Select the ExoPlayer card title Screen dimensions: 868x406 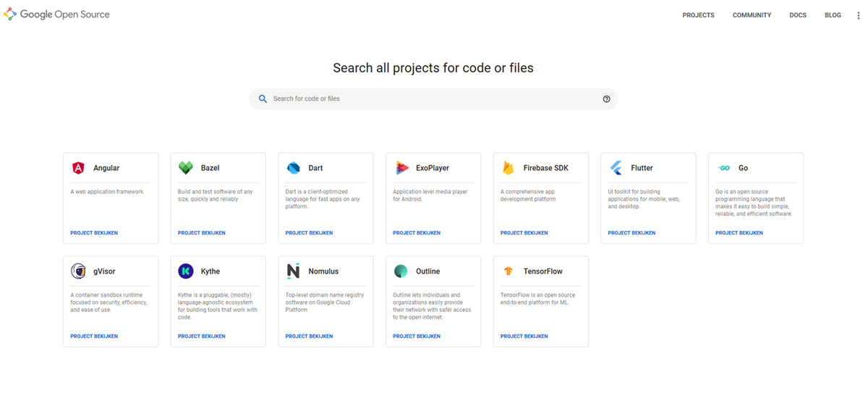433,168
